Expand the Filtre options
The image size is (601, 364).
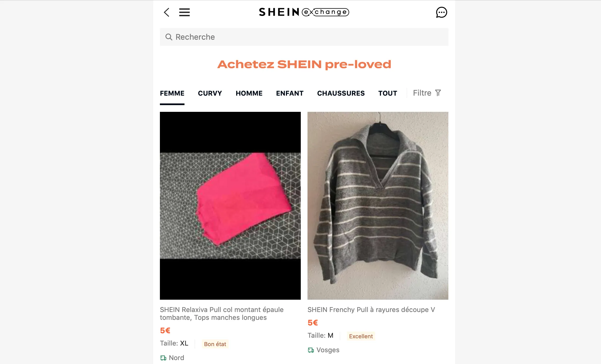coord(427,93)
